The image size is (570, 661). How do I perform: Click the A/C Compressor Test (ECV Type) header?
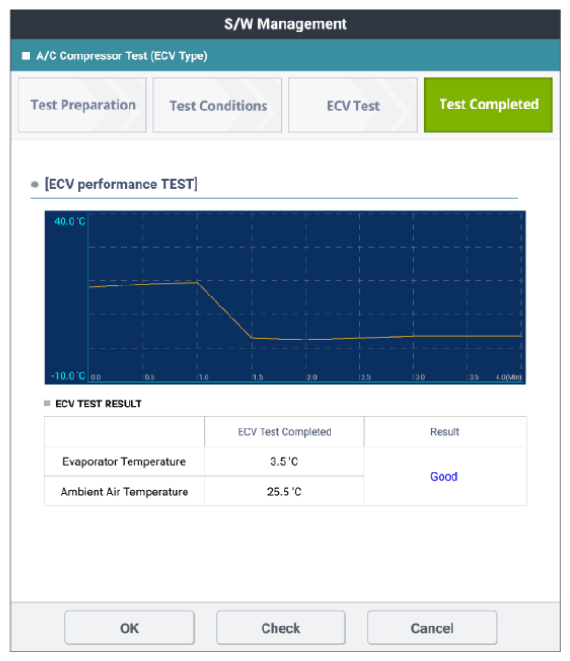122,56
